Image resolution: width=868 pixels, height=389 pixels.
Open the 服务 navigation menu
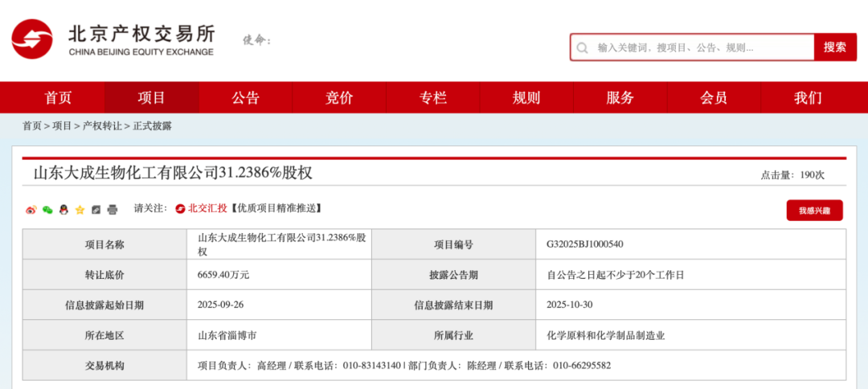620,98
